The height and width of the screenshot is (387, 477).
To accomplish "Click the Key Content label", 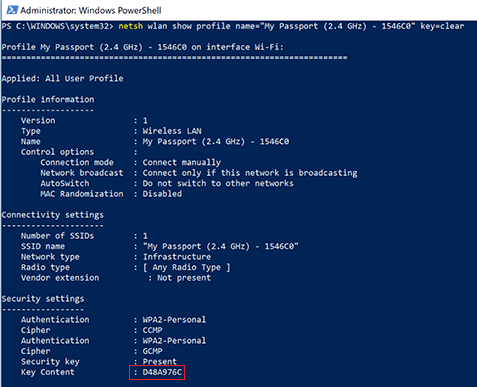I will pyautogui.click(x=48, y=372).
